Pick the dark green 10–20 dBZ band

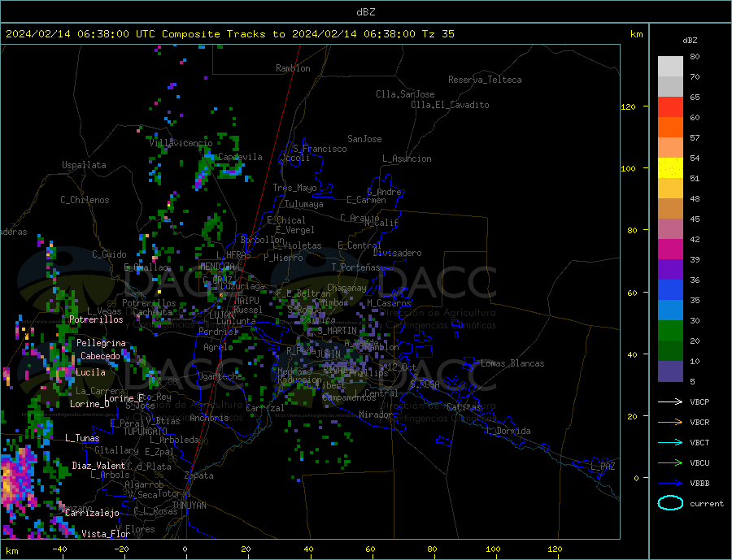click(x=670, y=350)
